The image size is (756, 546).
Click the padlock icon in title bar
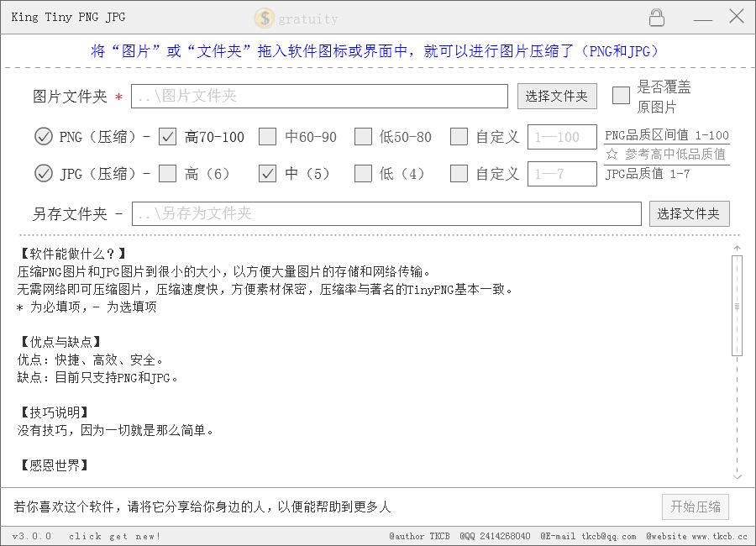pos(656,18)
